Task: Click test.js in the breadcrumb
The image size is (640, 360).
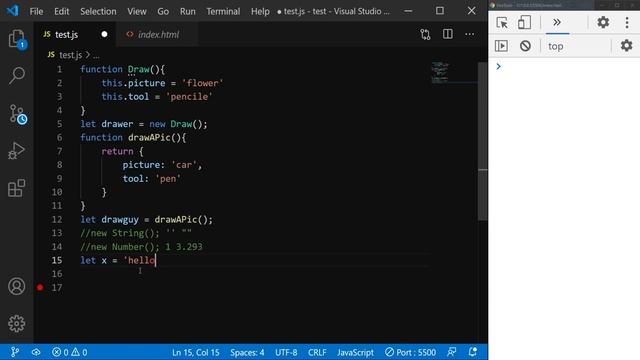Action: click(x=71, y=55)
